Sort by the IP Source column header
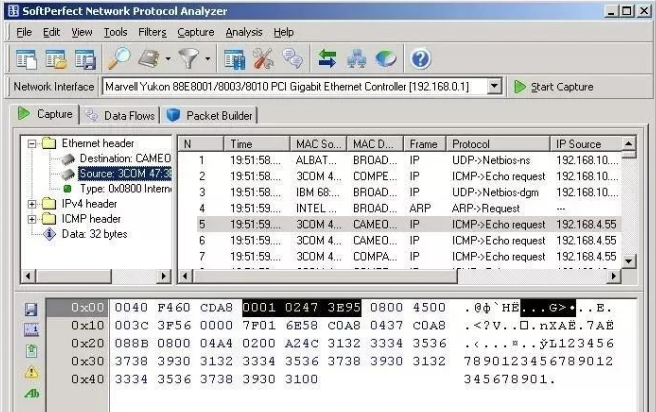The height and width of the screenshot is (412, 656). (x=586, y=144)
